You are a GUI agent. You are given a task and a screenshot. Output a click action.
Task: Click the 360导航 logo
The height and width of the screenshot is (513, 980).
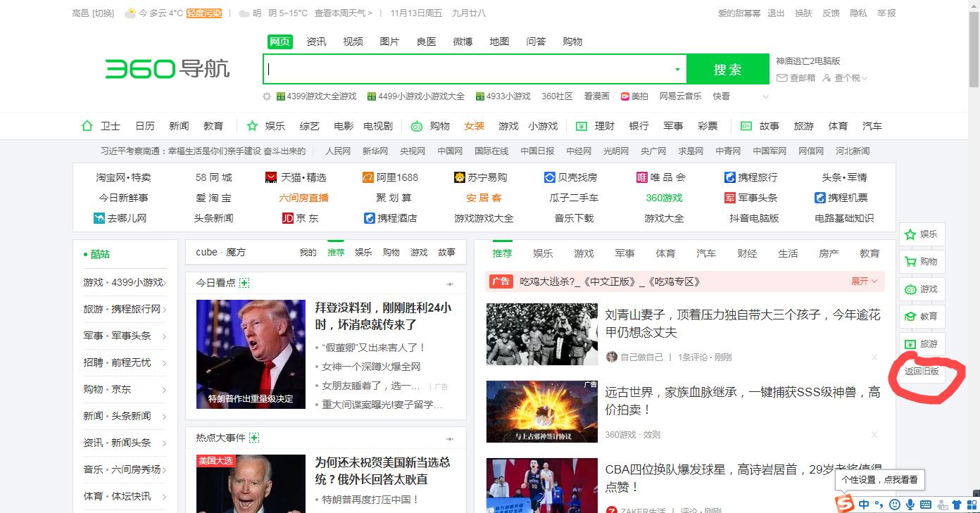pos(168,69)
